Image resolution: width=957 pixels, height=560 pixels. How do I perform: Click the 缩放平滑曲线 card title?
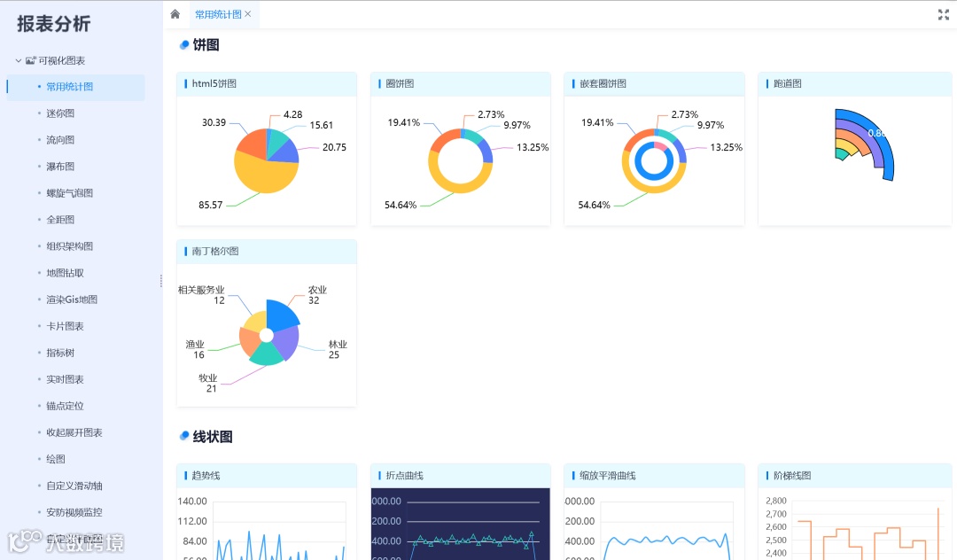point(608,476)
